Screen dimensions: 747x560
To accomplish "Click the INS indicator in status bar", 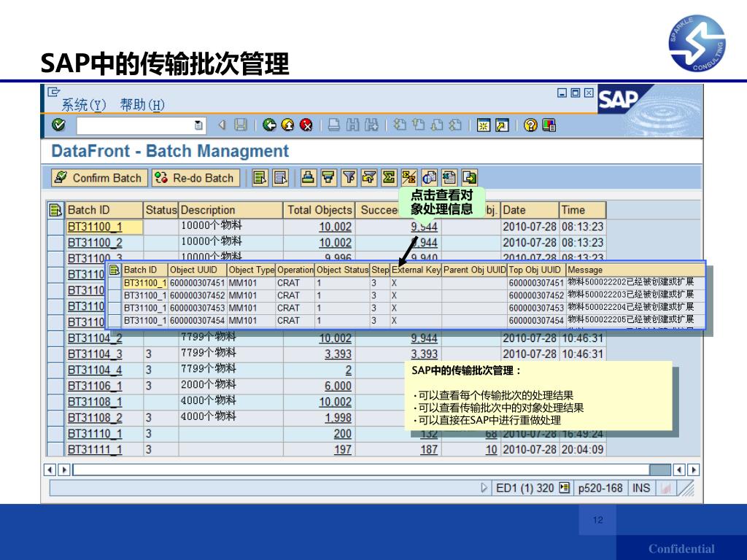I will [641, 488].
